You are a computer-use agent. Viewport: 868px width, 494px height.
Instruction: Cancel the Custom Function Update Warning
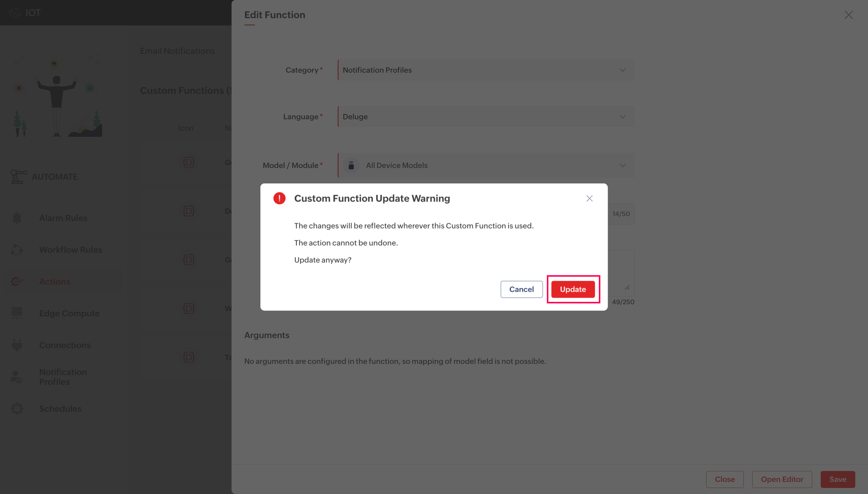click(521, 289)
